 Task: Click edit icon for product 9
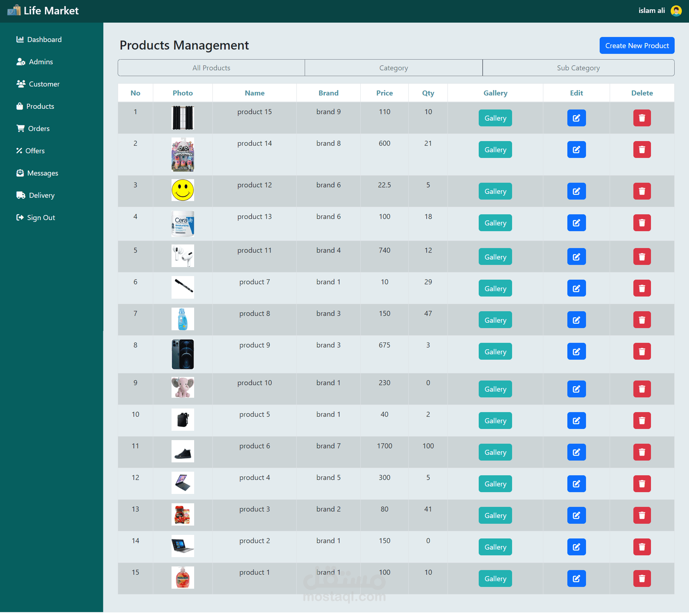pyautogui.click(x=576, y=351)
